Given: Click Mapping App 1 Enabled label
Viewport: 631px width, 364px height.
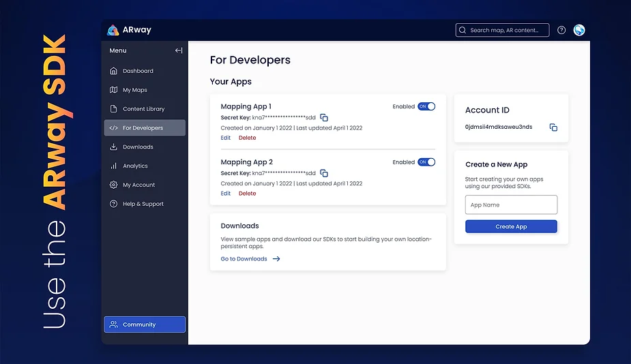Looking at the screenshot, I should 404,106.
